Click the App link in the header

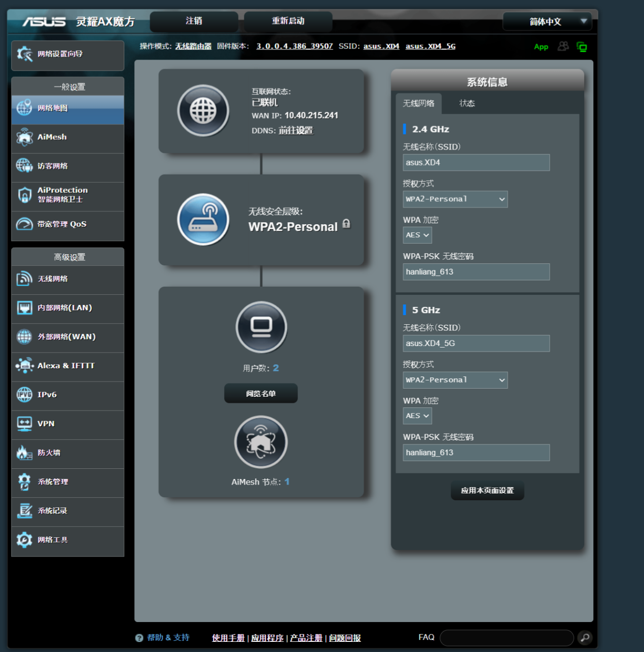pyautogui.click(x=541, y=47)
